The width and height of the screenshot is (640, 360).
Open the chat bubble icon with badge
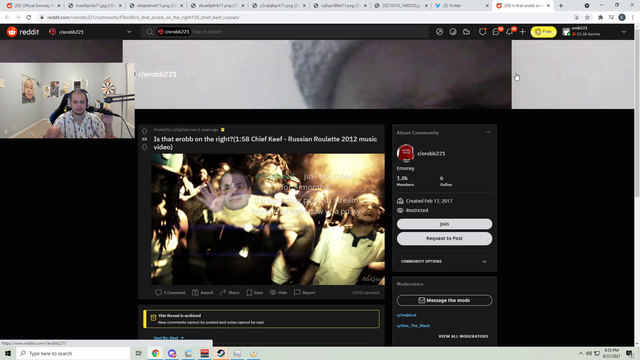(x=496, y=32)
